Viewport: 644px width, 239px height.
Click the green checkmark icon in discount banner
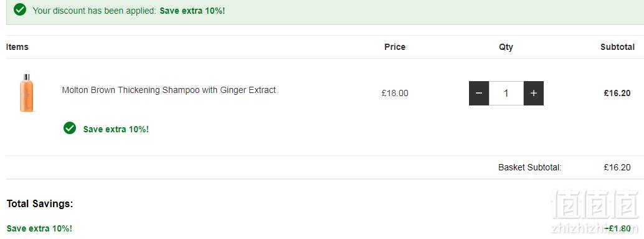pos(20,9)
